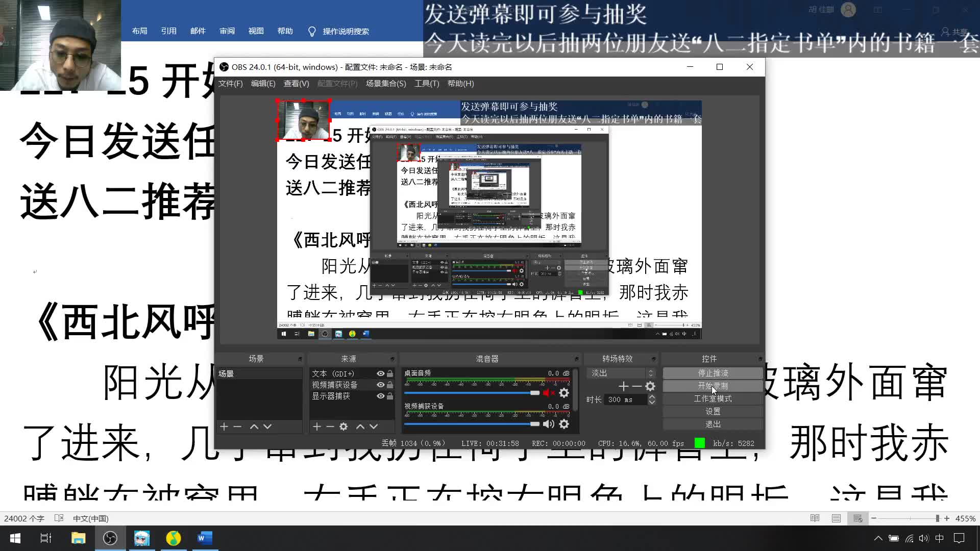Undock the 场景 panel with its float icon
Image resolution: width=980 pixels, height=551 pixels.
pyautogui.click(x=300, y=359)
